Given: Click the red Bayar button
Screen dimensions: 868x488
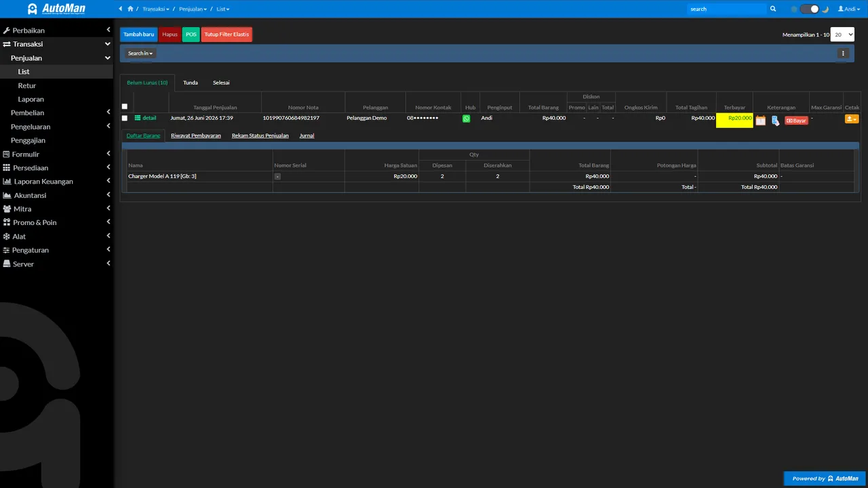Looking at the screenshot, I should [796, 121].
